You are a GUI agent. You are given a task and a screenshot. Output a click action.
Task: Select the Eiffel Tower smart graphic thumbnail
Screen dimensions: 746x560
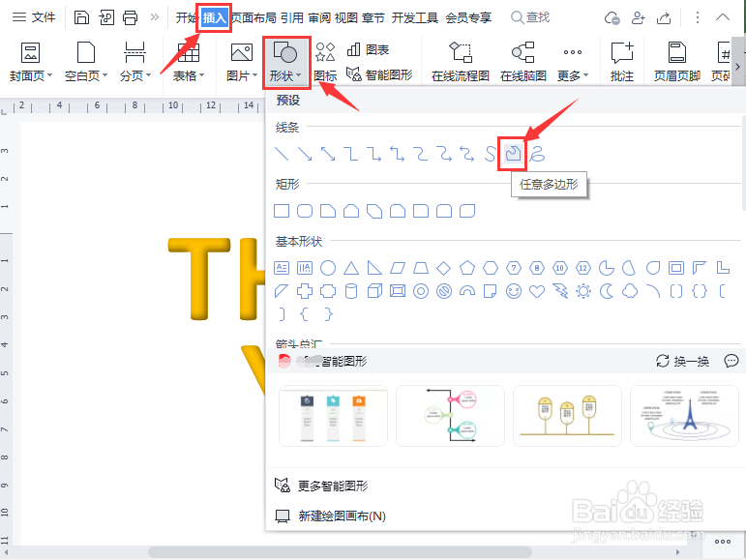[684, 416]
